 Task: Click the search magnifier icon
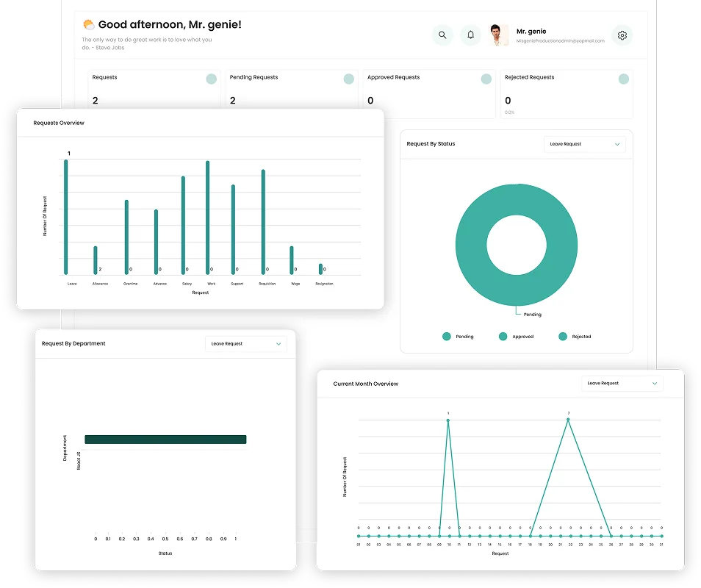442,35
